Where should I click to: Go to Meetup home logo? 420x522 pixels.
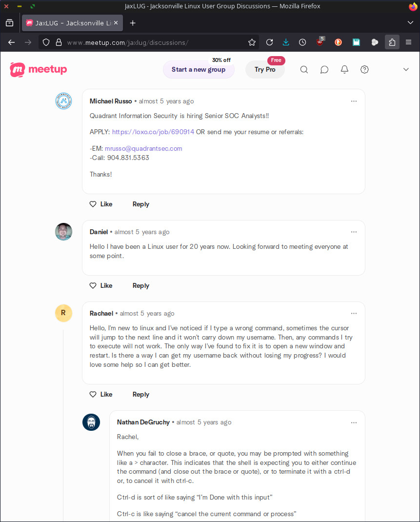pos(39,70)
